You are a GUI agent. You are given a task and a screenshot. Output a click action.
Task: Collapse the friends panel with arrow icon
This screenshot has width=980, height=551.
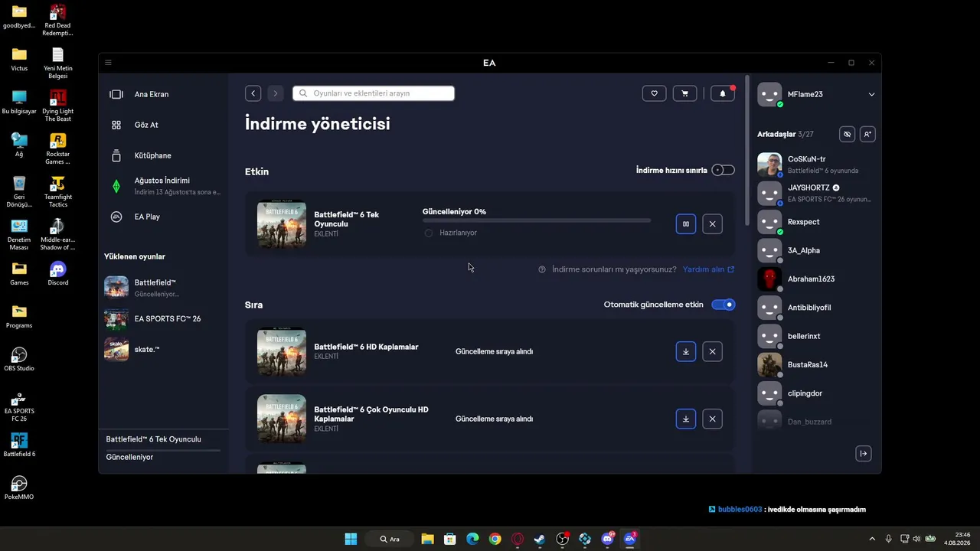point(864,454)
